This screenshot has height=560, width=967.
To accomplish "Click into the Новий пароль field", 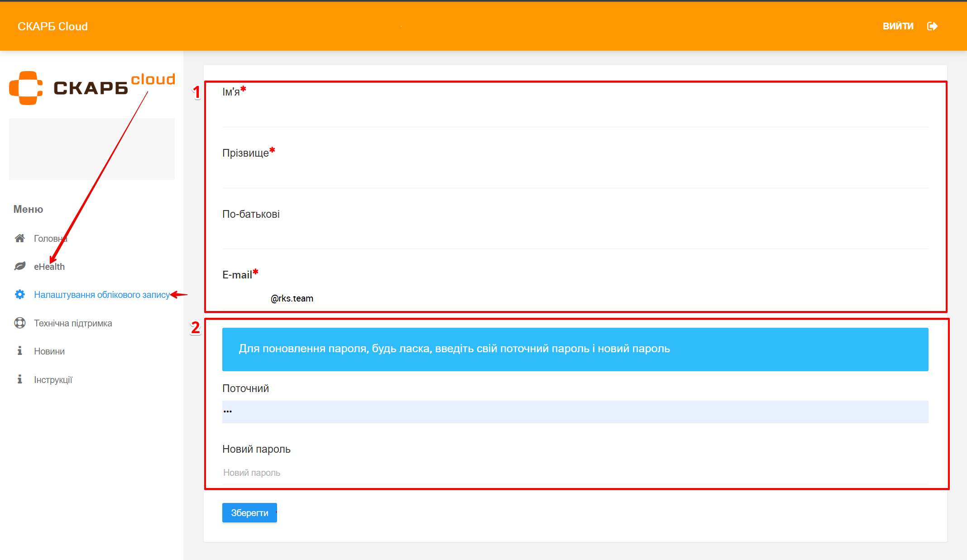I will coord(575,473).
